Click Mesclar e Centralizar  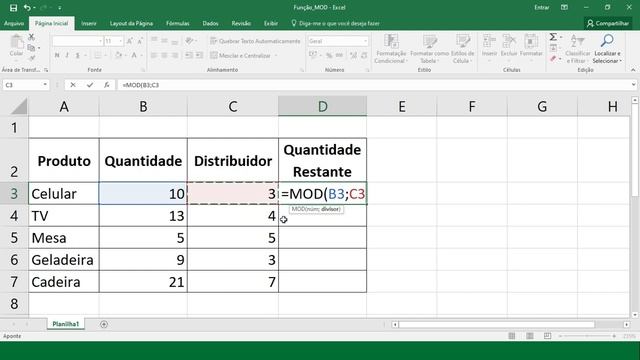click(x=240, y=56)
